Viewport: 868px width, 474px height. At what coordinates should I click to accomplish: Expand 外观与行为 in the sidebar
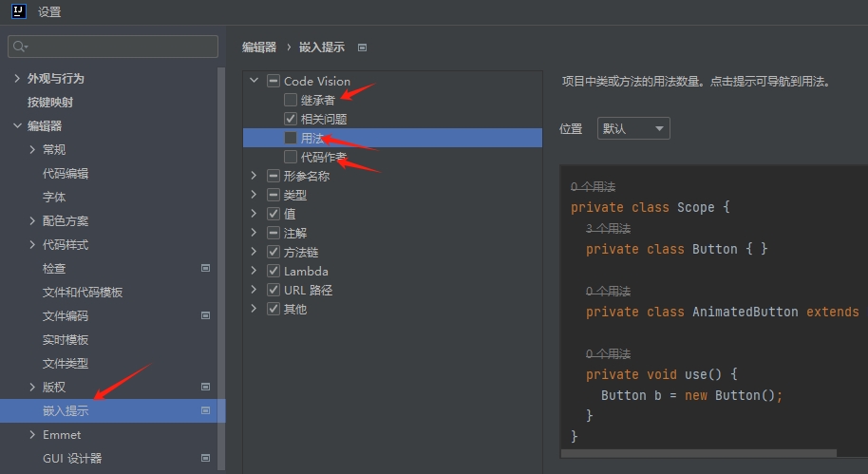17,79
